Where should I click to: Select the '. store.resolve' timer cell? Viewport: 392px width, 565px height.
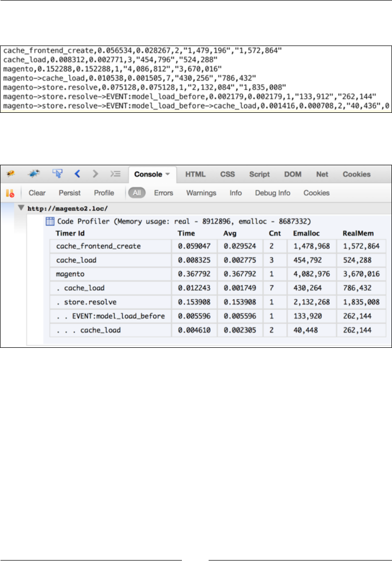pos(111,302)
